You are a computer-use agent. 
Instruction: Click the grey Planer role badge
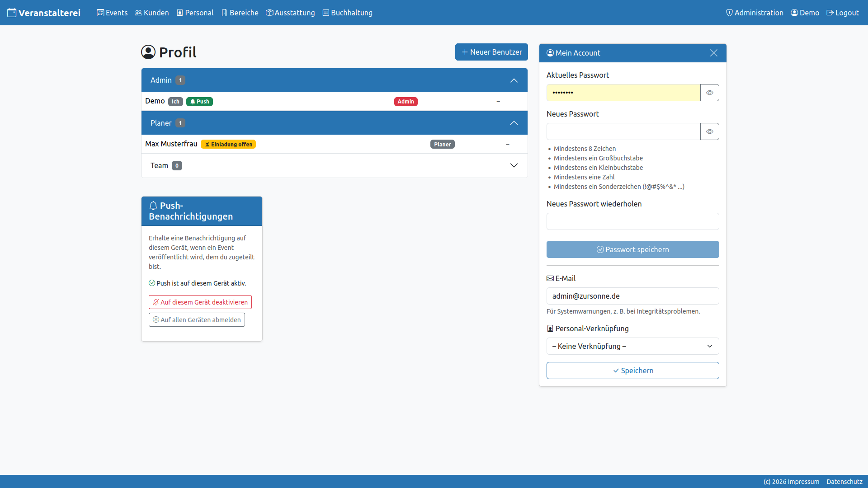(442, 144)
